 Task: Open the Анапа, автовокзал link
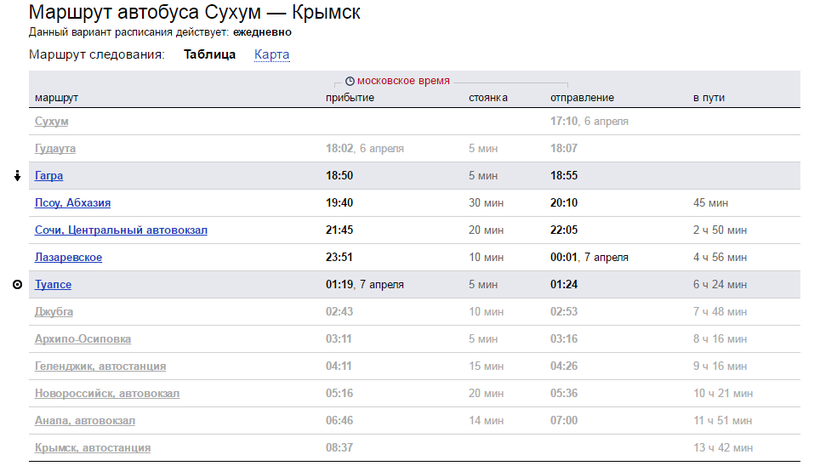click(85, 420)
